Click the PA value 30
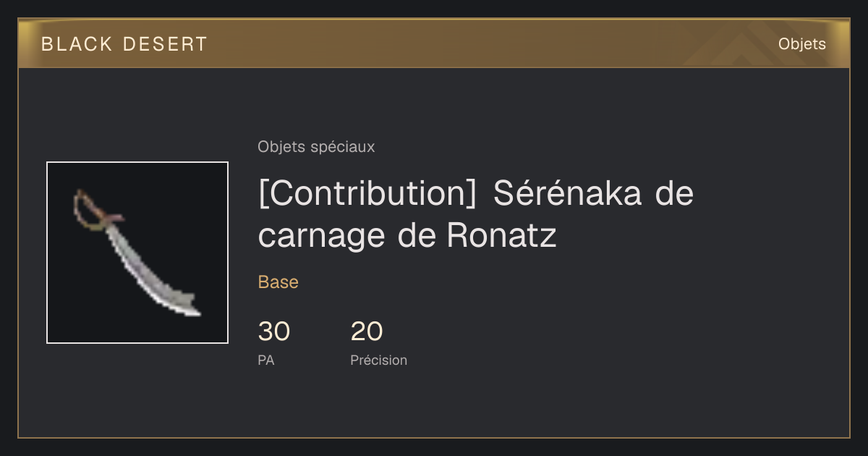The image size is (868, 456). [x=274, y=332]
